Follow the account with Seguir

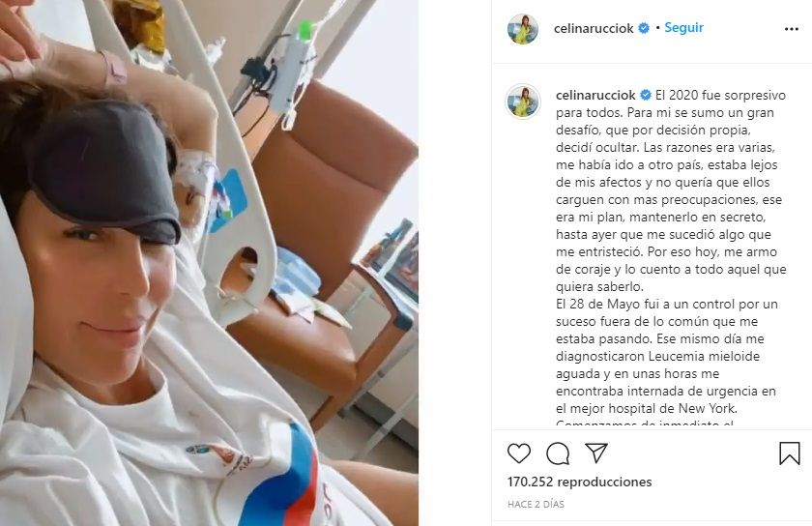pyautogui.click(x=683, y=28)
